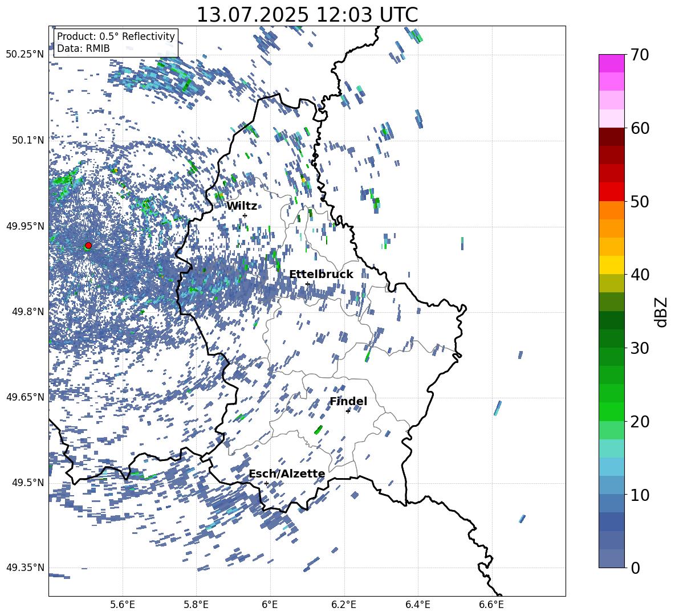Click the 6°E longitude label

tap(270, 605)
